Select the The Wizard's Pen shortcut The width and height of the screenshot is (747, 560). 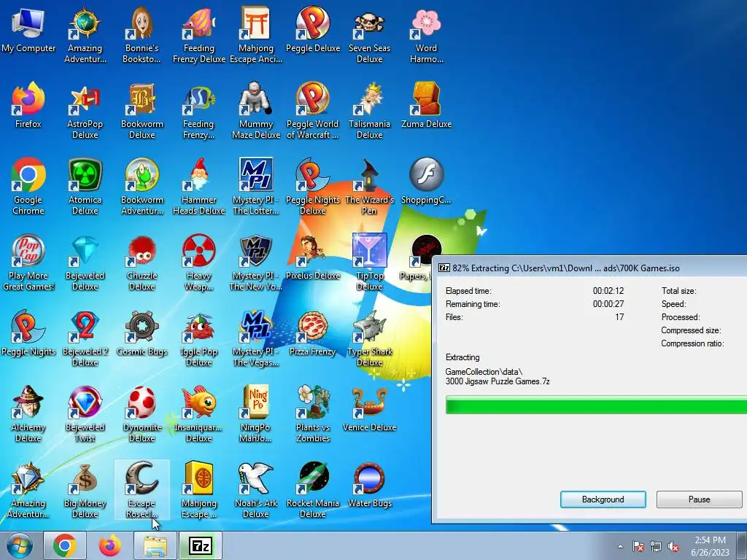(x=369, y=187)
